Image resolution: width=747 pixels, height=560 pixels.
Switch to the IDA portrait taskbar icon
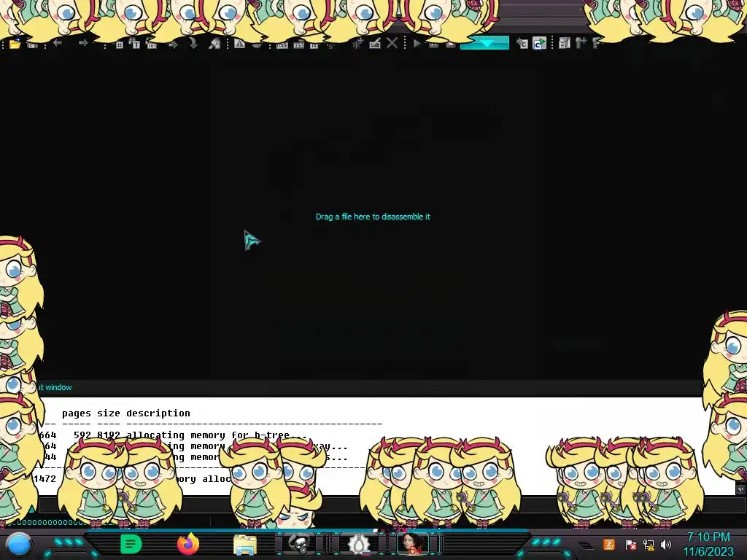(x=413, y=544)
